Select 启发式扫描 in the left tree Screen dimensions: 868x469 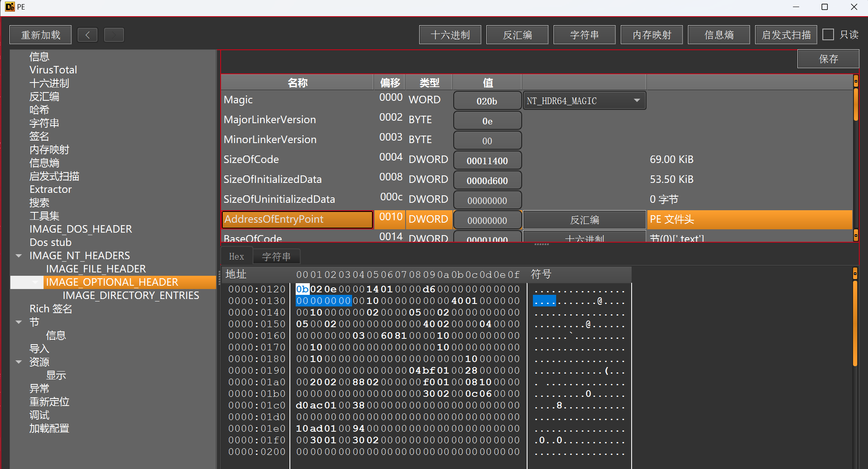click(x=54, y=176)
